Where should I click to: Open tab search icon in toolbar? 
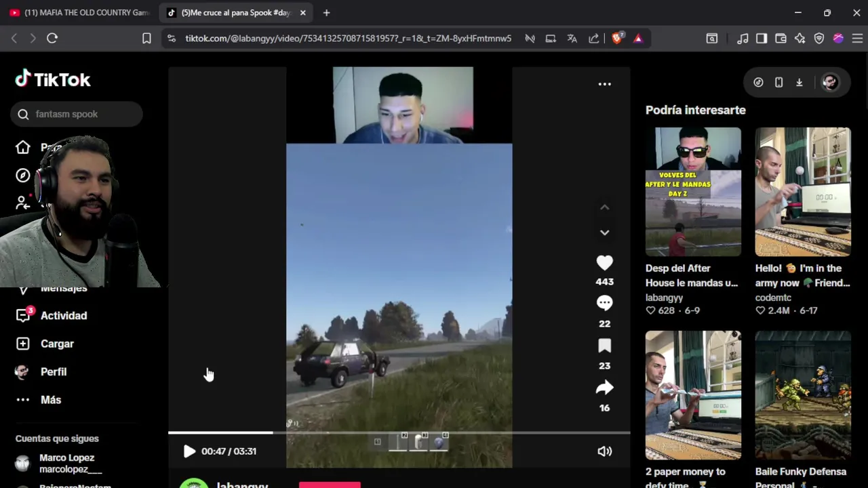tap(711, 39)
